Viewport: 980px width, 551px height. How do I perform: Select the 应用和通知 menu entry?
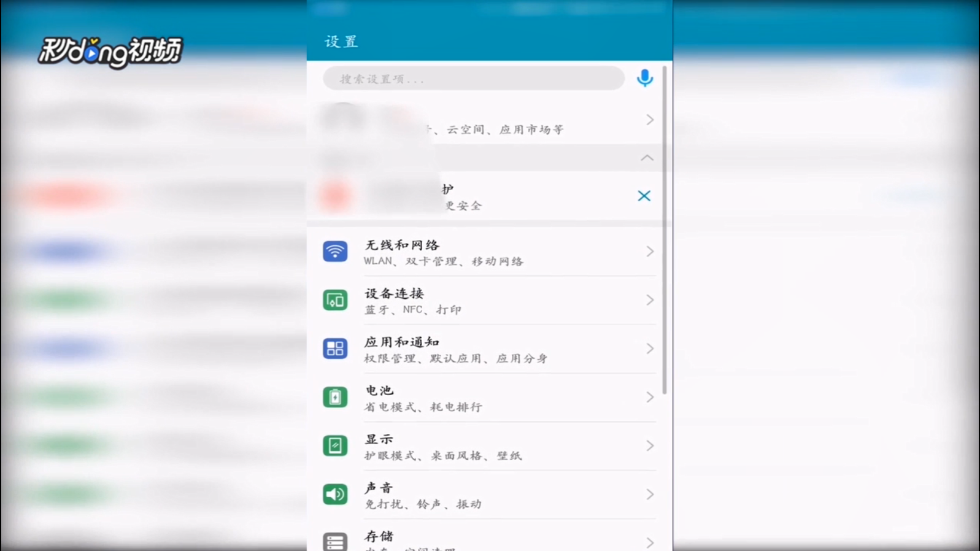pos(489,349)
